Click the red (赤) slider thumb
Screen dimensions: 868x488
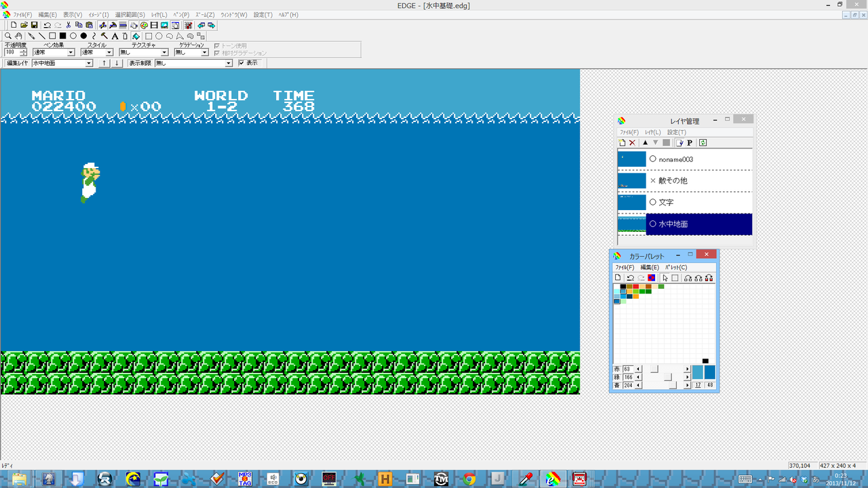click(654, 369)
